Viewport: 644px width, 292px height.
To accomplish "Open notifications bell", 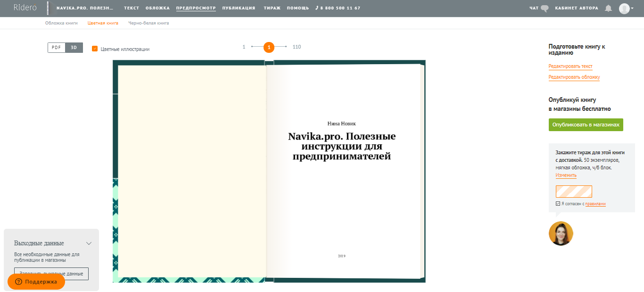I will (608, 8).
